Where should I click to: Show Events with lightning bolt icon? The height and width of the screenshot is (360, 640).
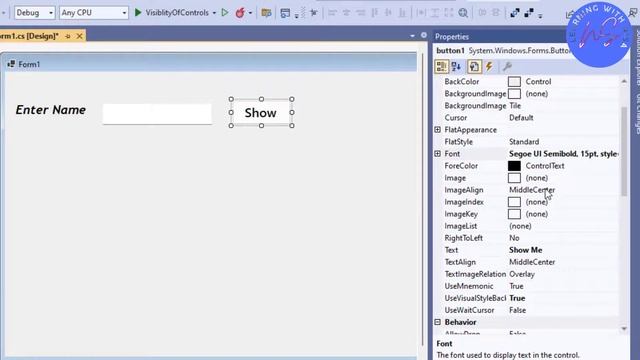(489, 67)
